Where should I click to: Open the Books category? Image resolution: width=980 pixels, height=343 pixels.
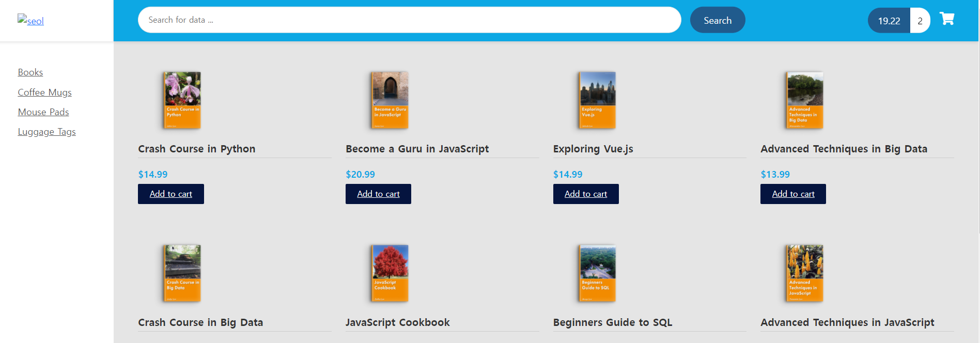(x=30, y=72)
